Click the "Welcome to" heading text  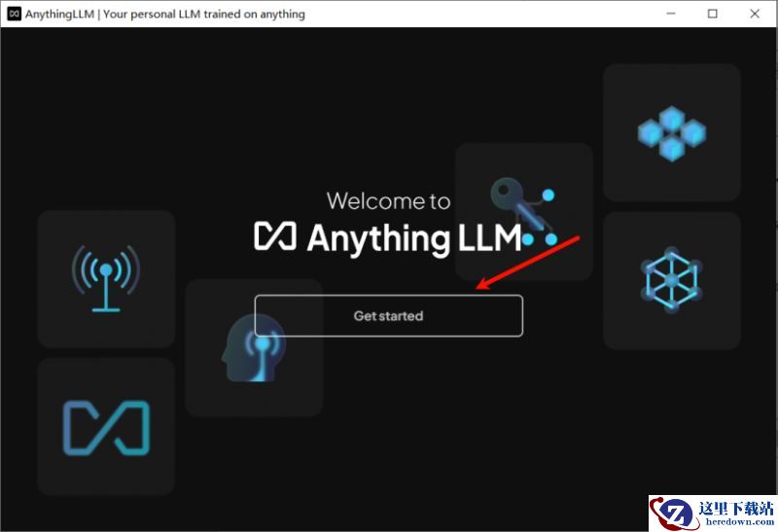pyautogui.click(x=388, y=201)
